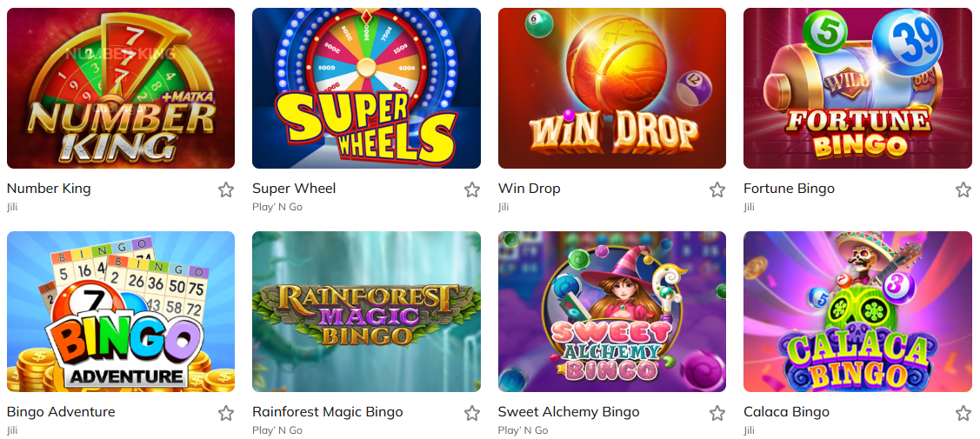The height and width of the screenshot is (439, 980).
Task: Click the Fortune Bingo title text
Action: pos(789,189)
